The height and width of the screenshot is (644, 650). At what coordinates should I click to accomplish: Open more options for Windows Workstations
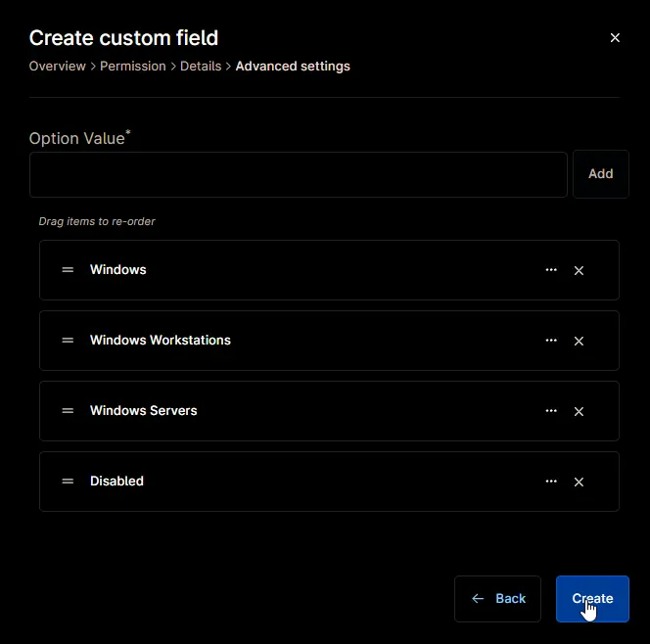tap(551, 341)
